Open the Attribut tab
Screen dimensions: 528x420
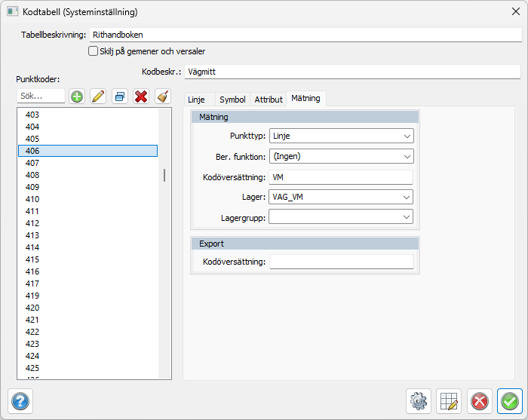pyautogui.click(x=268, y=100)
